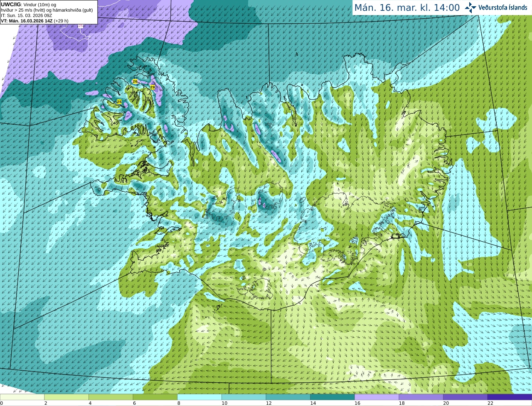
Task: Click the 'IT: Sun. 15. 03. 2026 09Z' line
Action: tap(26, 15)
